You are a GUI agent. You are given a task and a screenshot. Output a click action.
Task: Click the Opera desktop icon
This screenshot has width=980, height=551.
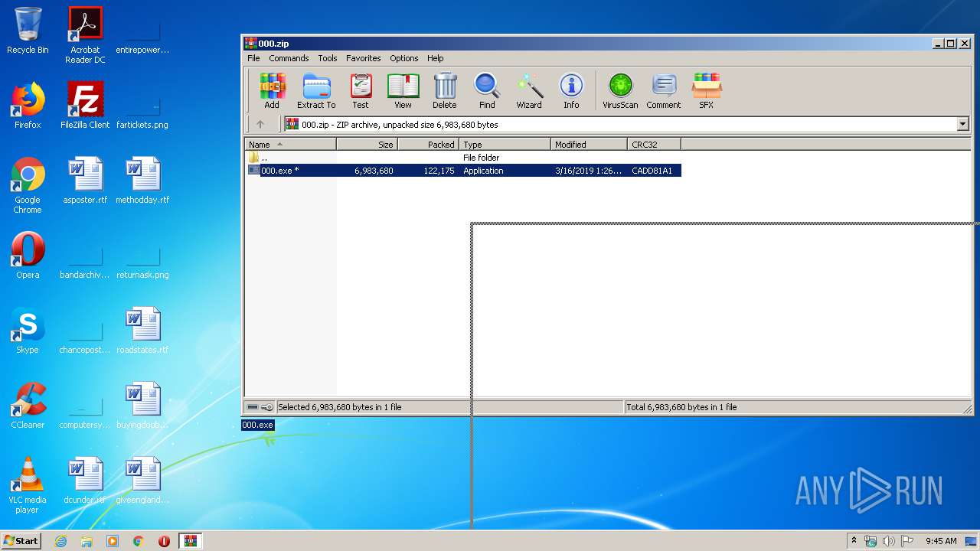tap(28, 256)
